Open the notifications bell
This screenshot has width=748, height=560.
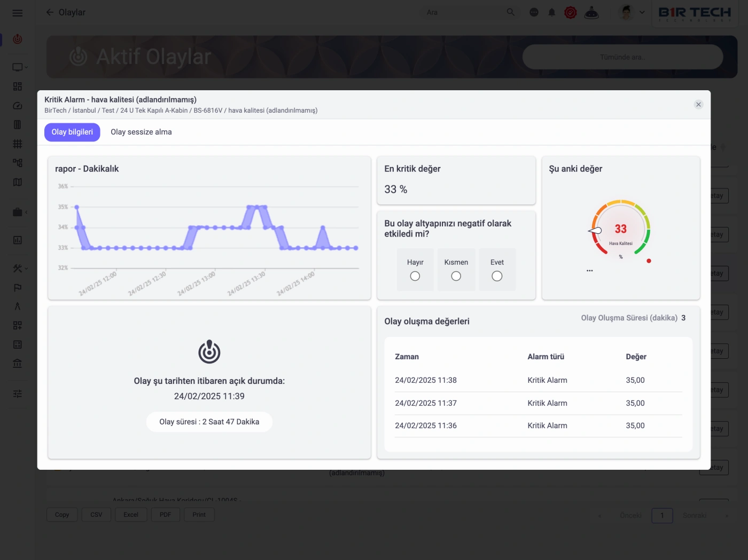(x=552, y=12)
